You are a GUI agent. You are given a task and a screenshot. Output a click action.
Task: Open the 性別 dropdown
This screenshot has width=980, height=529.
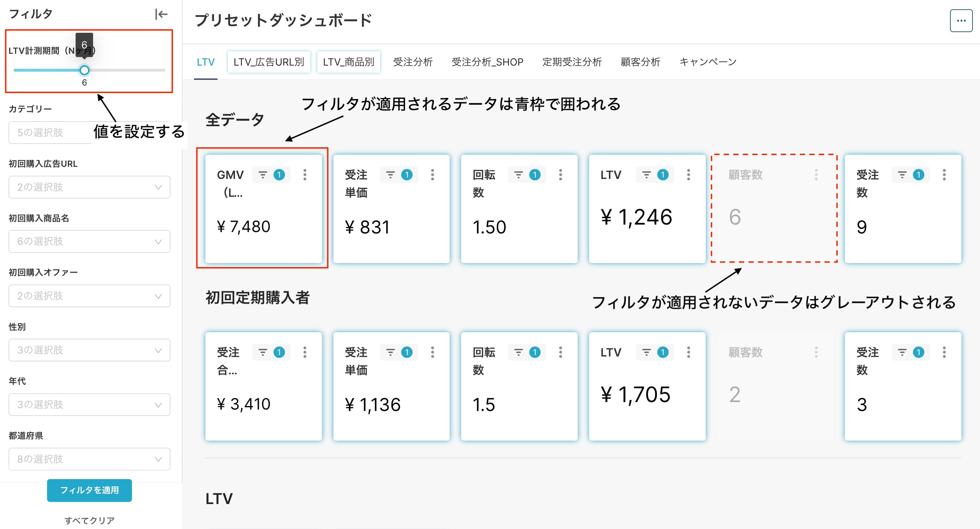(x=90, y=350)
